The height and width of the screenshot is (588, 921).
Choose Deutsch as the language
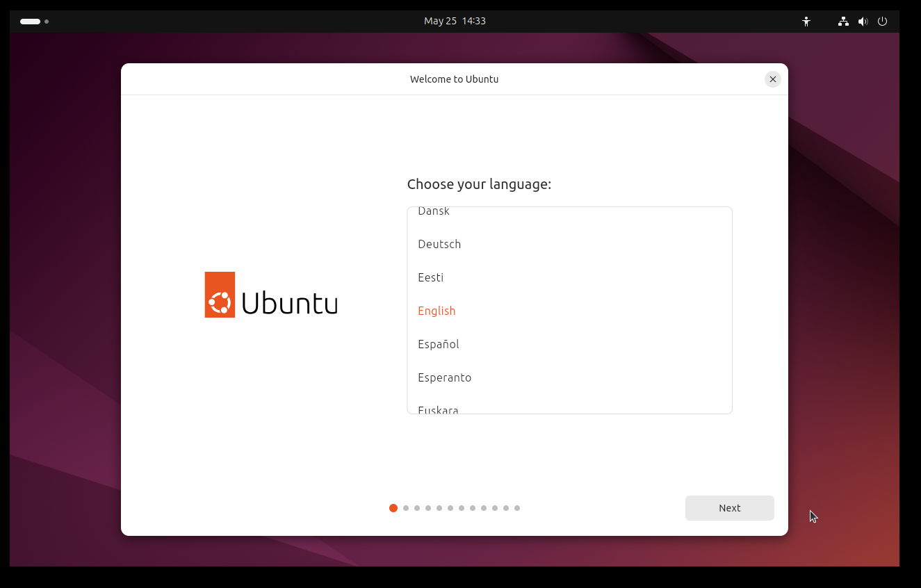(x=569, y=244)
